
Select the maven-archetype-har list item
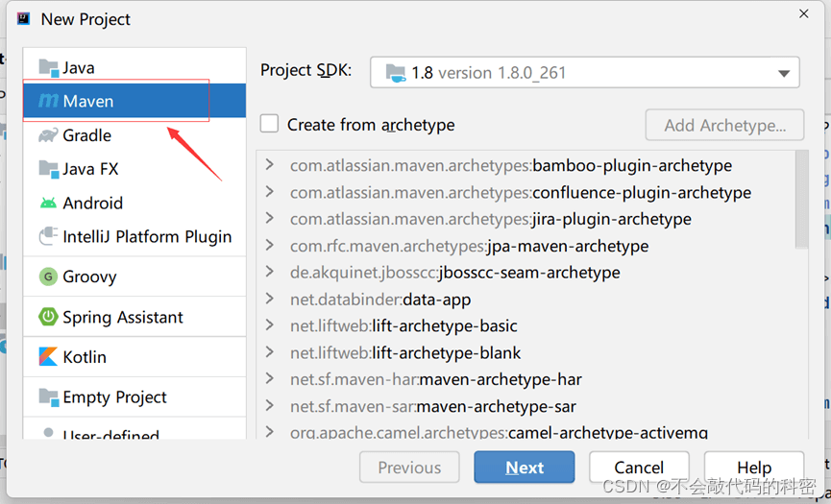coord(501,379)
